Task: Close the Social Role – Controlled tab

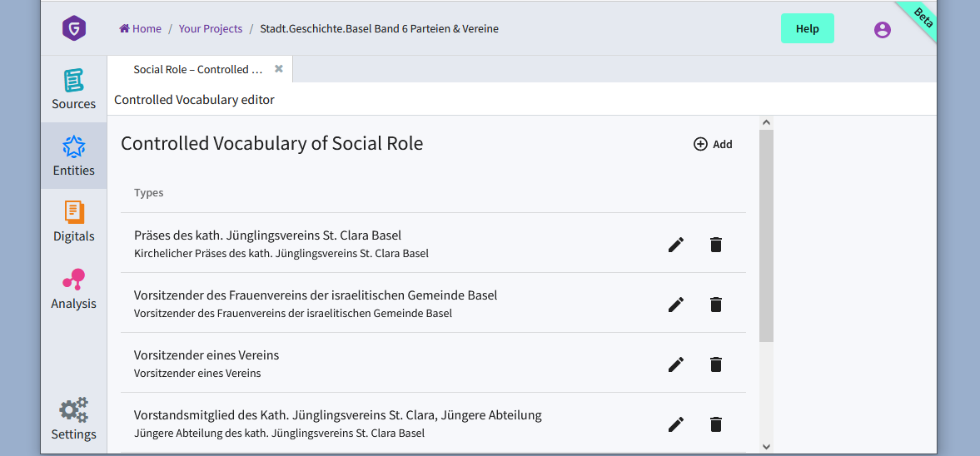Action: pyautogui.click(x=279, y=69)
